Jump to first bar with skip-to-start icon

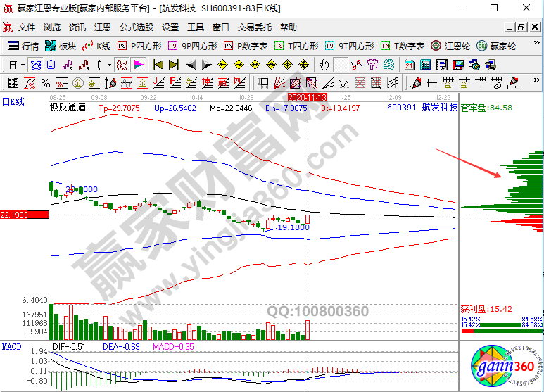tap(158, 65)
